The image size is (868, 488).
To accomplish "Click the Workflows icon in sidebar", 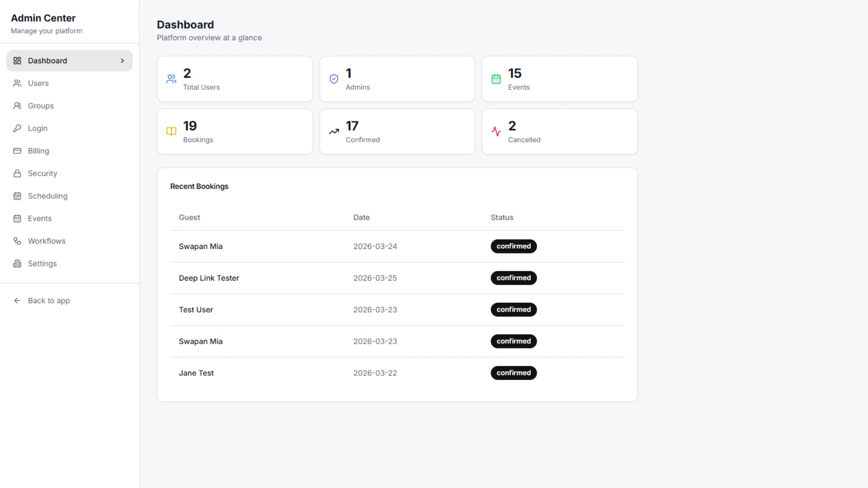I will 17,241.
